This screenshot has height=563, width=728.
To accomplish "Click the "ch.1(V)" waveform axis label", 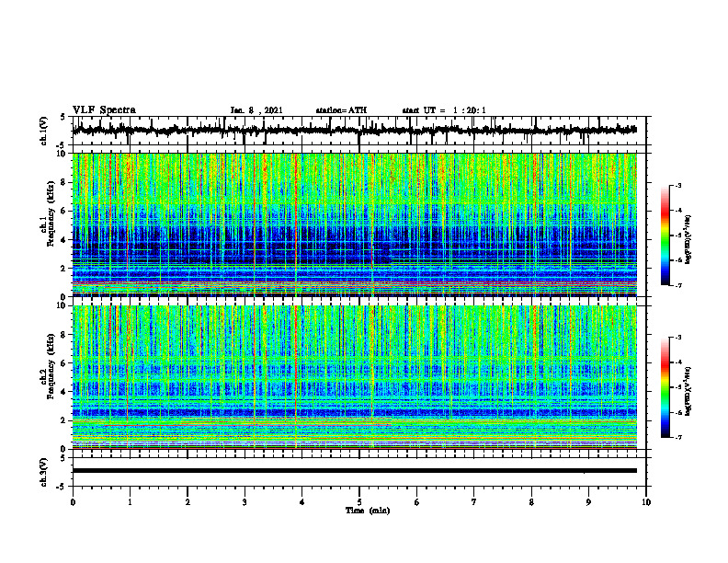I will [x=44, y=131].
